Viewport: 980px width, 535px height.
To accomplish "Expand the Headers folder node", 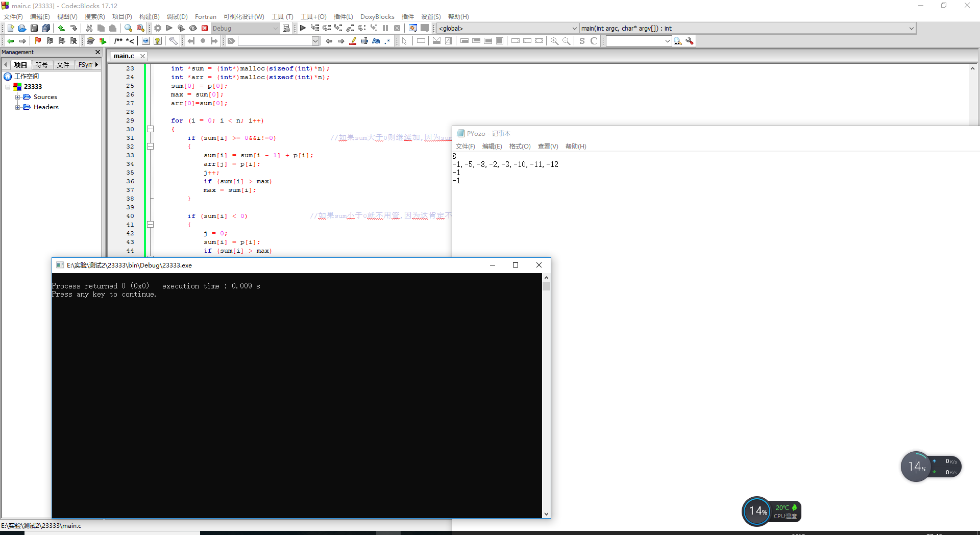I will click(x=18, y=107).
